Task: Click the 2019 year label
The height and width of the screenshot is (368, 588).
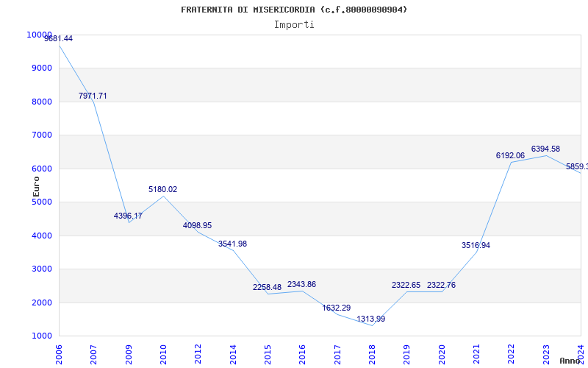Action: click(407, 355)
